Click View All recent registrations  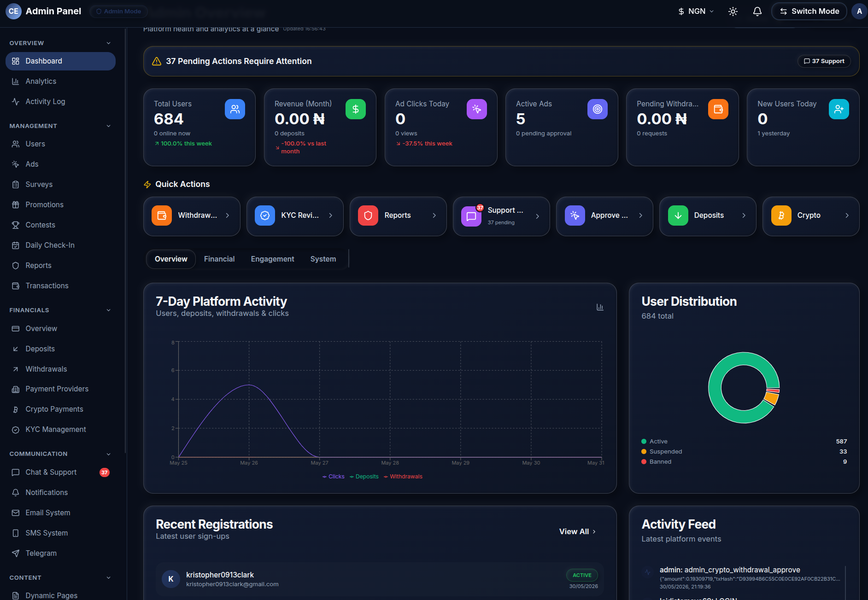(577, 532)
